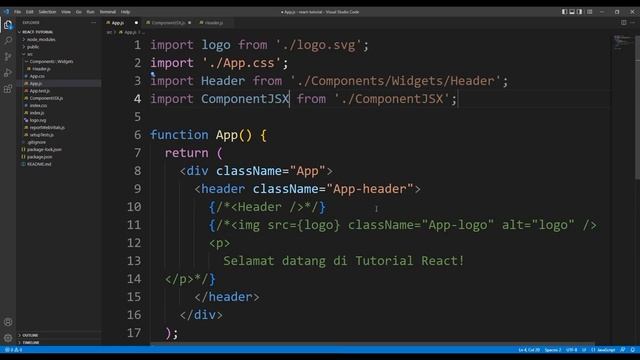Screen dimensions: 640x360
Task: Open the Edit menu
Action: click(x=29, y=12)
